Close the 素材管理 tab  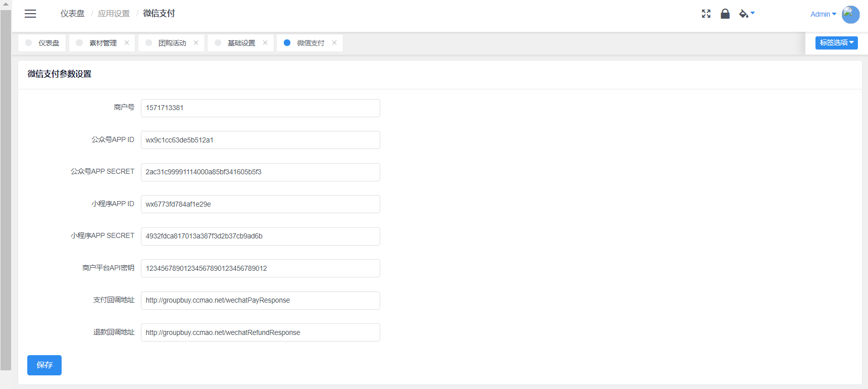pos(127,43)
